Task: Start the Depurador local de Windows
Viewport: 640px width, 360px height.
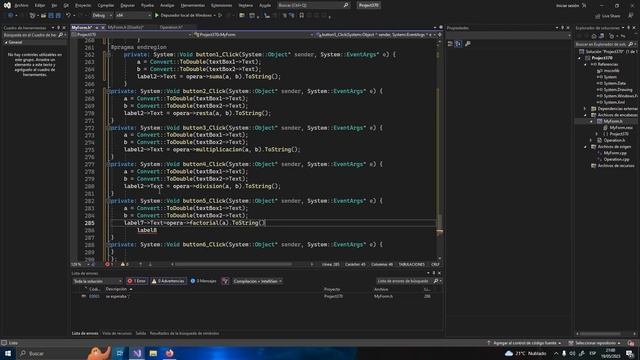Action: coord(184,16)
